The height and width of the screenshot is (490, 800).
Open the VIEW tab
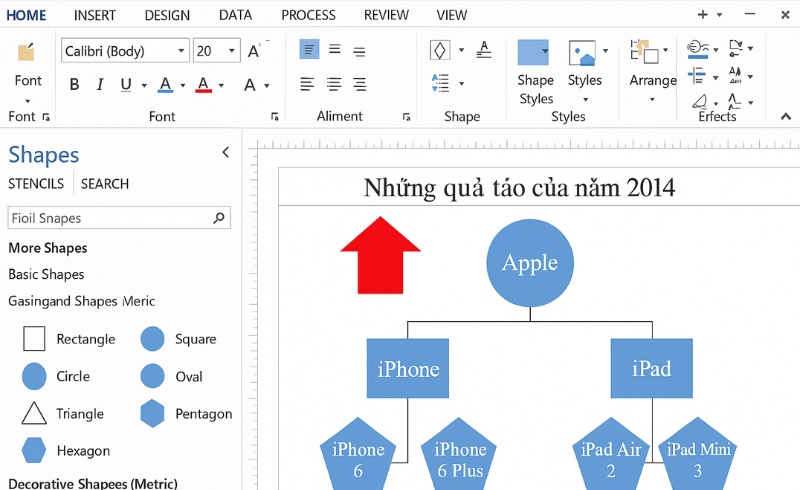pyautogui.click(x=452, y=15)
